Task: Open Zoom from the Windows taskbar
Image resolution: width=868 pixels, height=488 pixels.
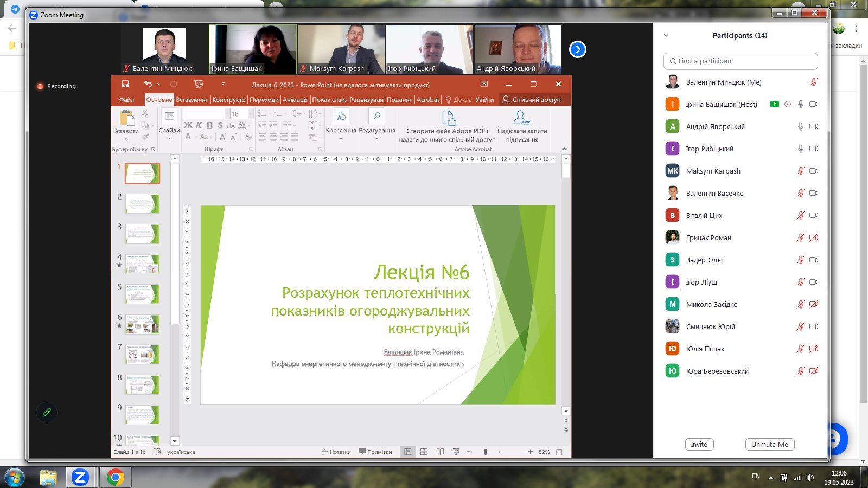Action: [80, 477]
